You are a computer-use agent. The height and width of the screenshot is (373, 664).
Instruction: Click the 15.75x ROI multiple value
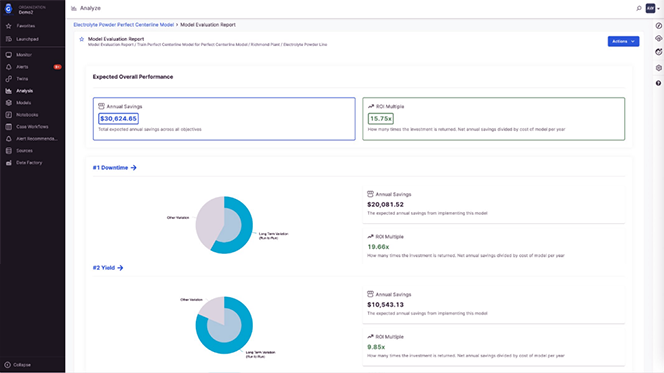coord(381,119)
